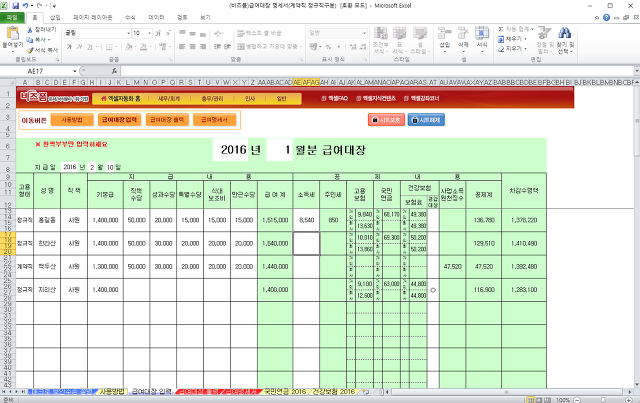
Task: Click Format as Table icon
Action: tap(400, 33)
